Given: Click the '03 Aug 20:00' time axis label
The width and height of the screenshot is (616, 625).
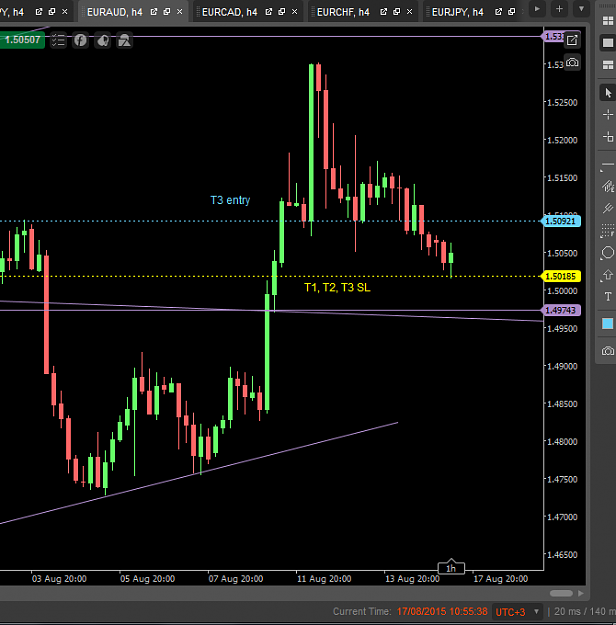Looking at the screenshot, I should tap(59, 579).
